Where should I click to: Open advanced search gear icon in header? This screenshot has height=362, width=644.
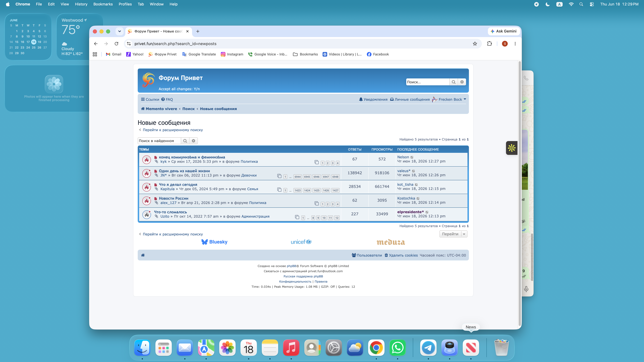462,82
